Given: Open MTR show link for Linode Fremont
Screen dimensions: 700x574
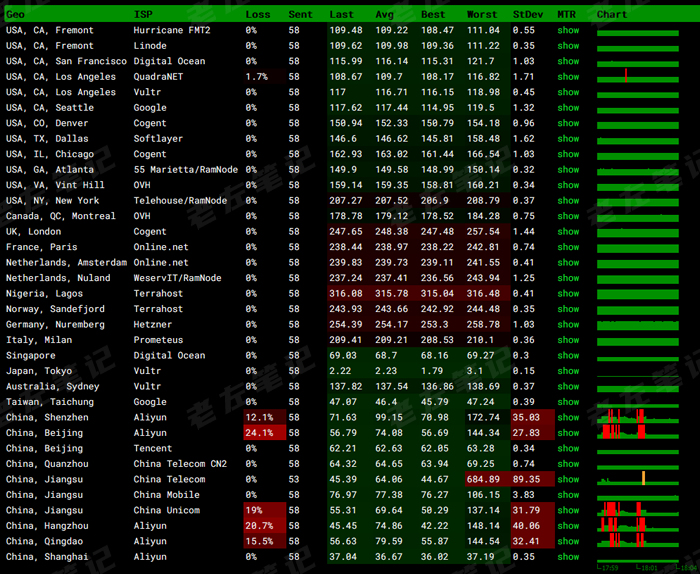Looking at the screenshot, I should [568, 46].
